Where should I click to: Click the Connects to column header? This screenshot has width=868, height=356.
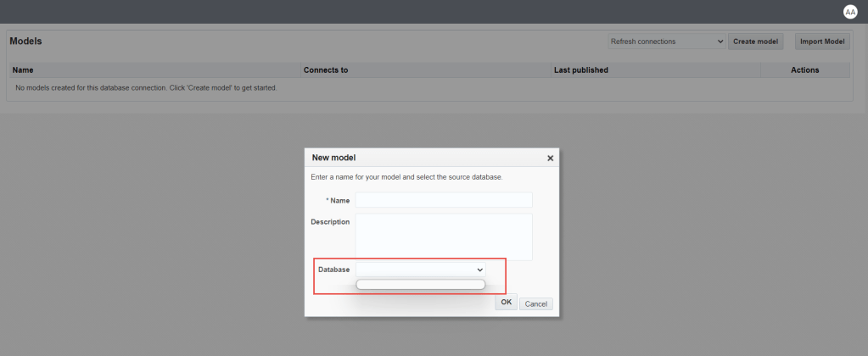tap(326, 70)
